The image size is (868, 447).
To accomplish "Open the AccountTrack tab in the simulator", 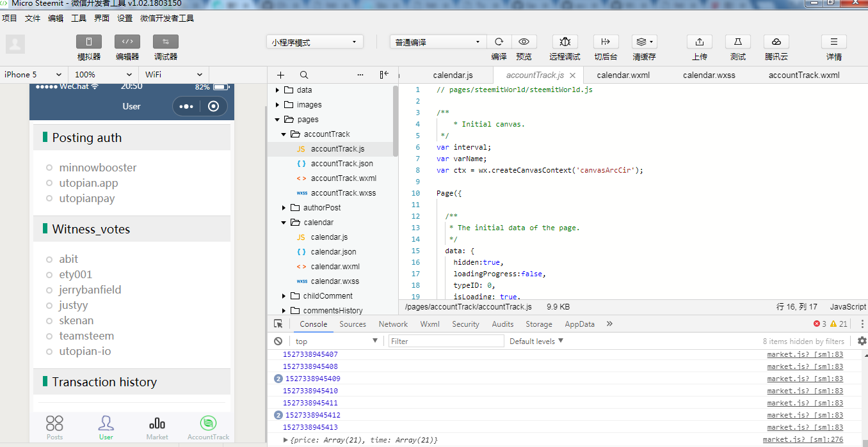I will (208, 428).
